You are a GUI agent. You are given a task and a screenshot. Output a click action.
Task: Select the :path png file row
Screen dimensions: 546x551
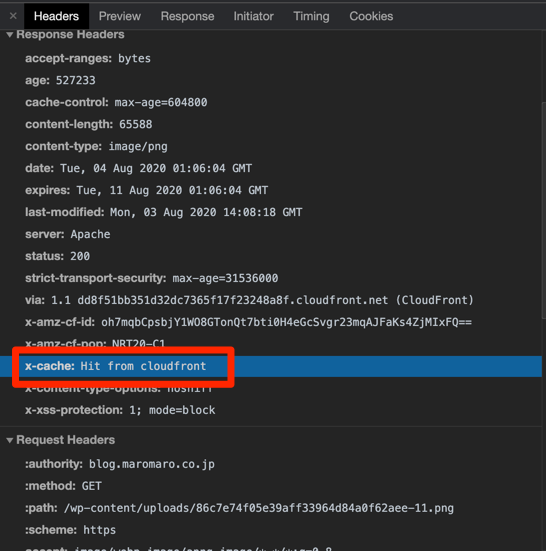click(271, 508)
